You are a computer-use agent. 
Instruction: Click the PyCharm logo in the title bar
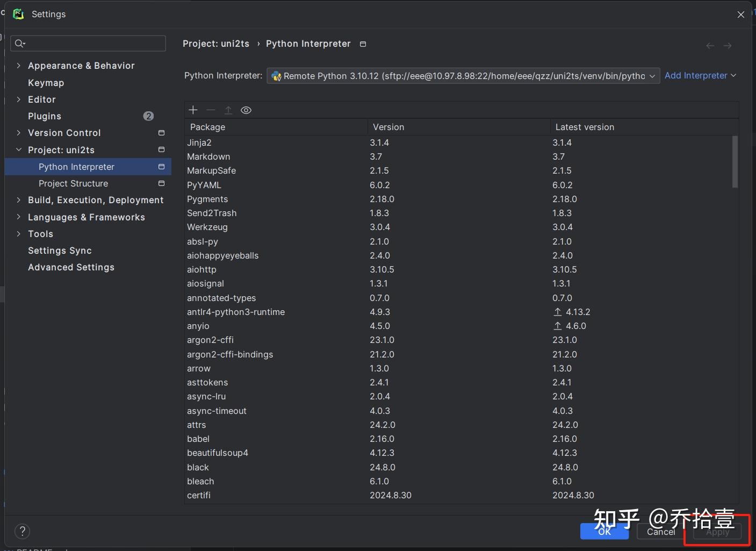coord(18,14)
